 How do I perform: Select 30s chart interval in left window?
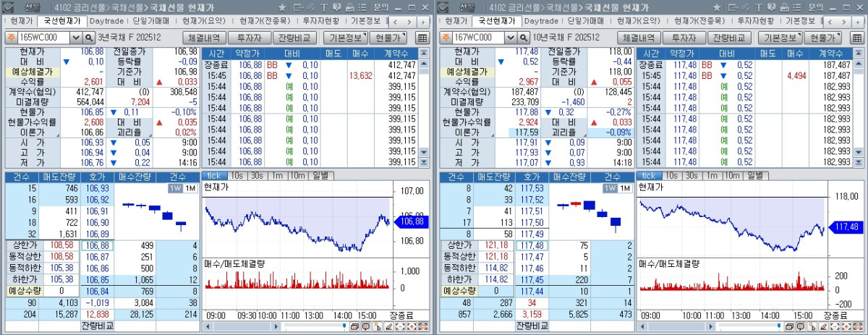[x=258, y=175]
